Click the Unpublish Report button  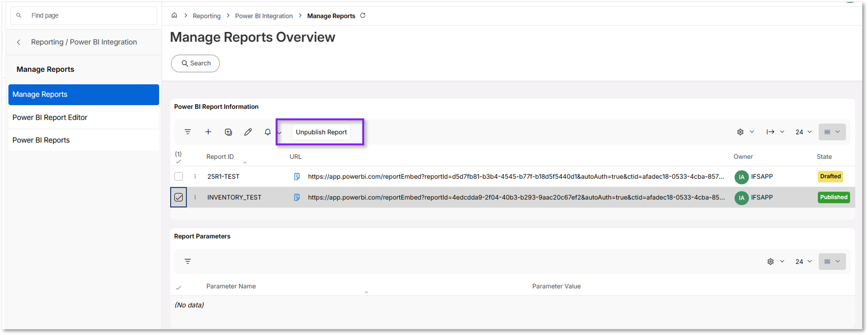[320, 132]
